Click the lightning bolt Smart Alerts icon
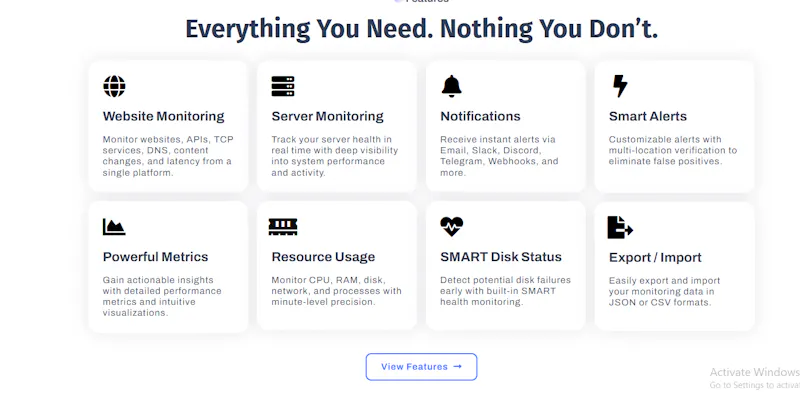 tap(619, 86)
